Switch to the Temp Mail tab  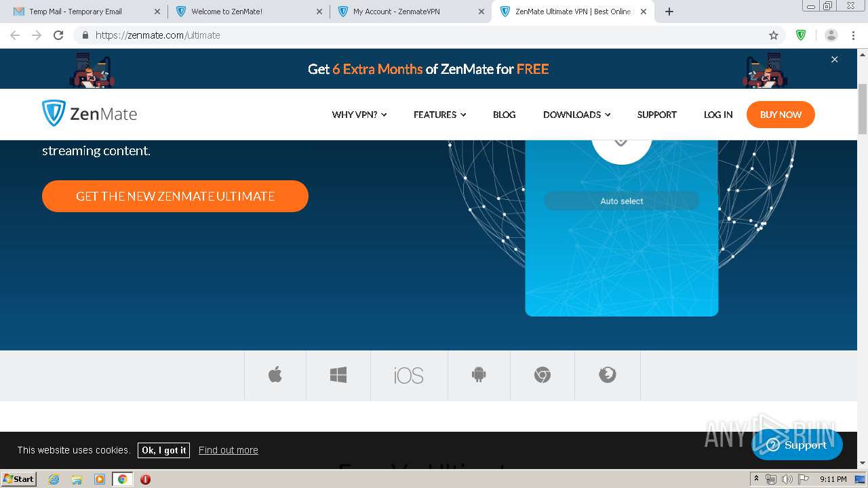coord(85,12)
